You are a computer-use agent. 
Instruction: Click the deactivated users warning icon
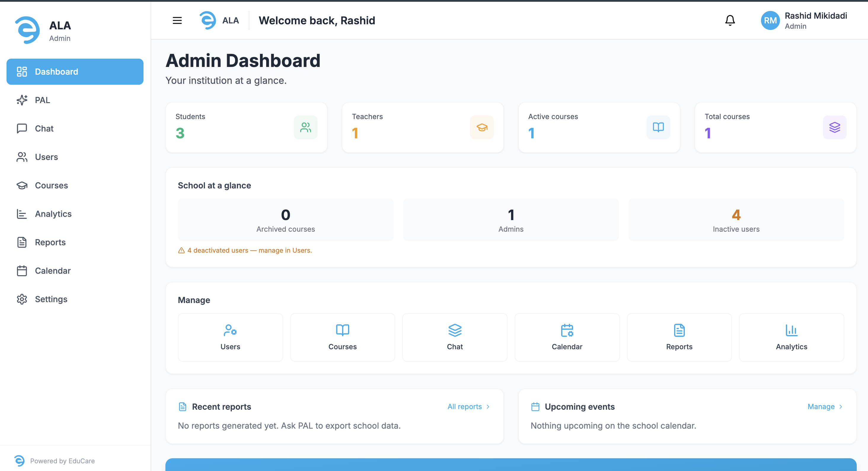(x=181, y=251)
